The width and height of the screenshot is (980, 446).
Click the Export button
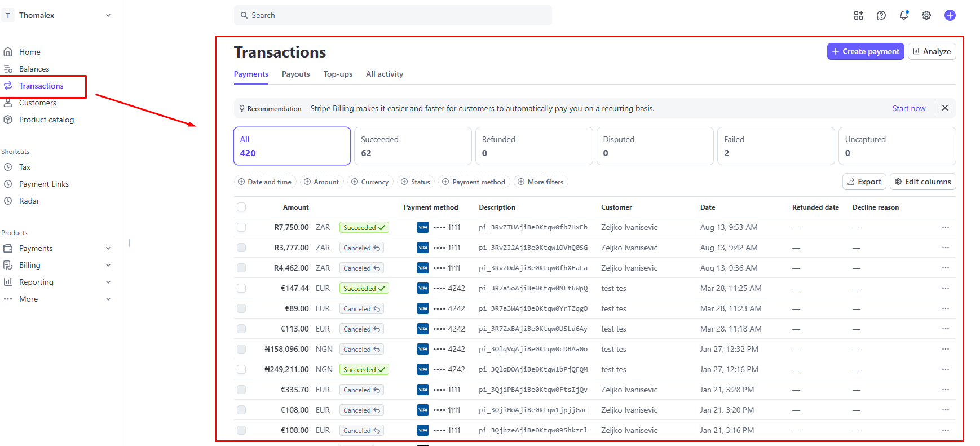pyautogui.click(x=864, y=182)
